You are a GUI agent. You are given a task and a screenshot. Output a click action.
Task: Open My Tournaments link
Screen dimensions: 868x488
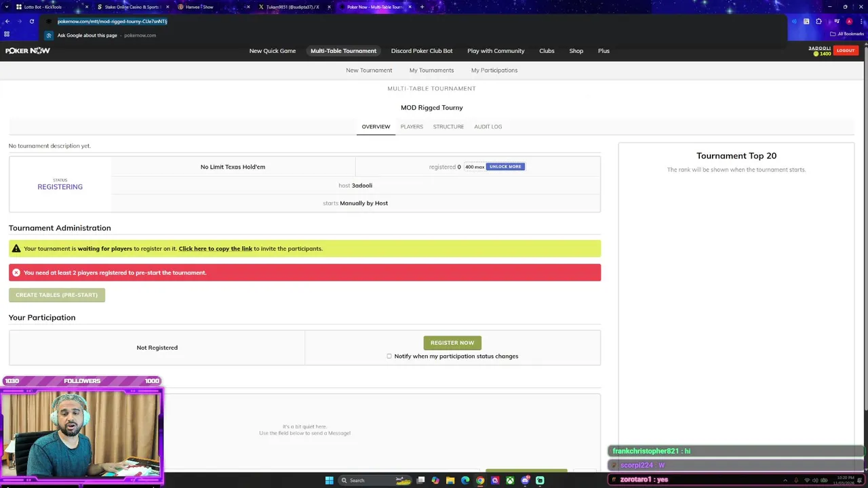pyautogui.click(x=431, y=70)
